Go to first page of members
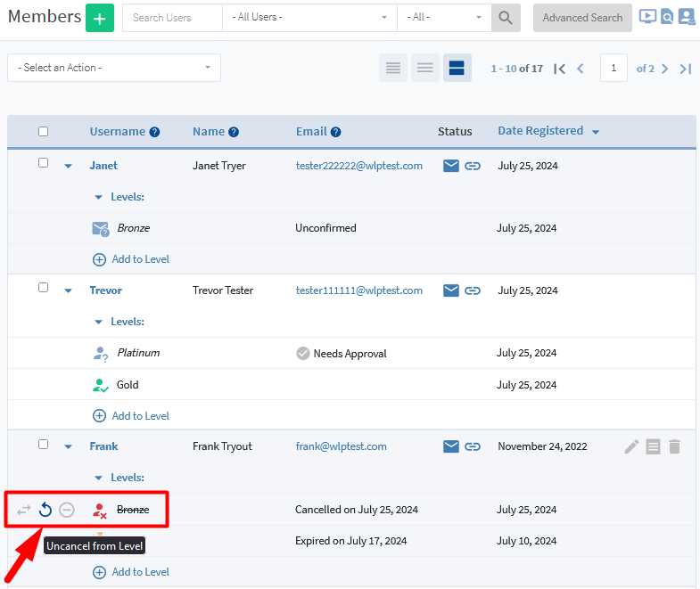700x589 pixels. point(559,69)
